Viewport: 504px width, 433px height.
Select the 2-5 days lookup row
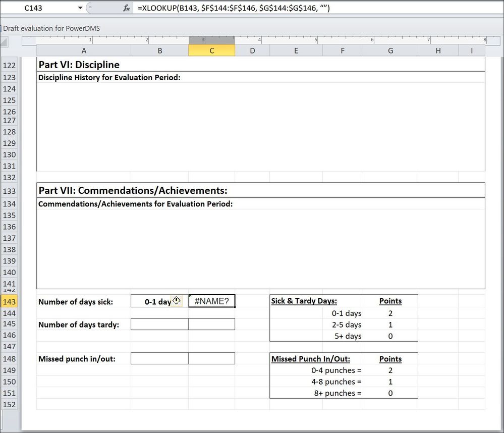click(x=347, y=324)
